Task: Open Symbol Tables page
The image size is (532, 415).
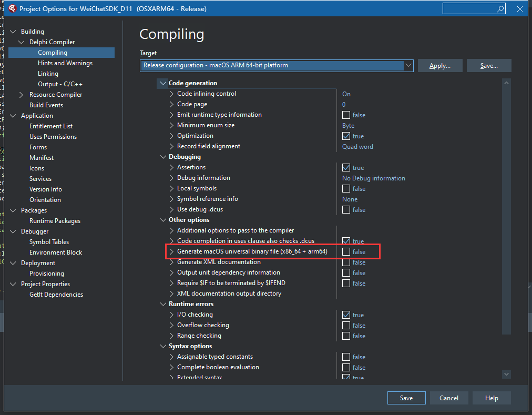Action: 49,242
